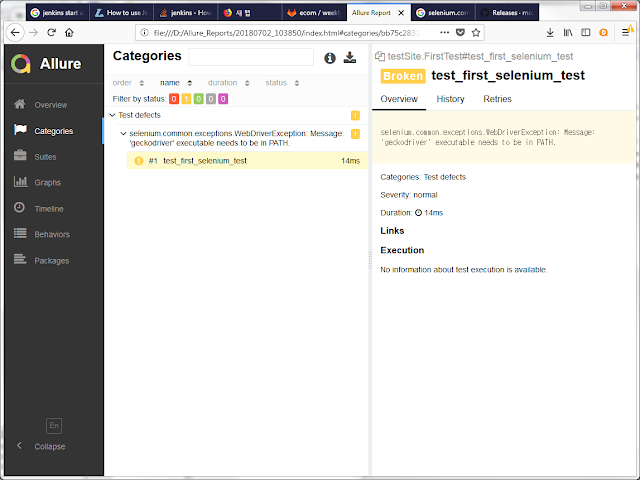Save page to Pocket icon

pos(460,32)
